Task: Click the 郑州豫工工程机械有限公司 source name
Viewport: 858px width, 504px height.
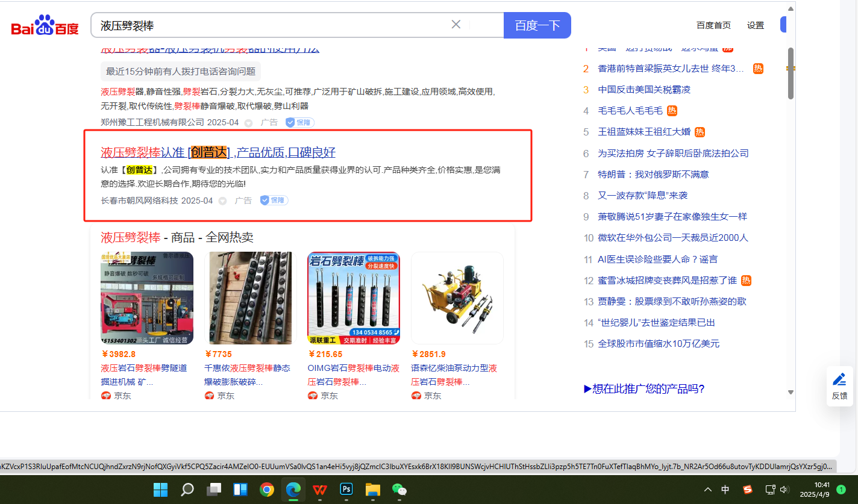Action: pos(152,123)
